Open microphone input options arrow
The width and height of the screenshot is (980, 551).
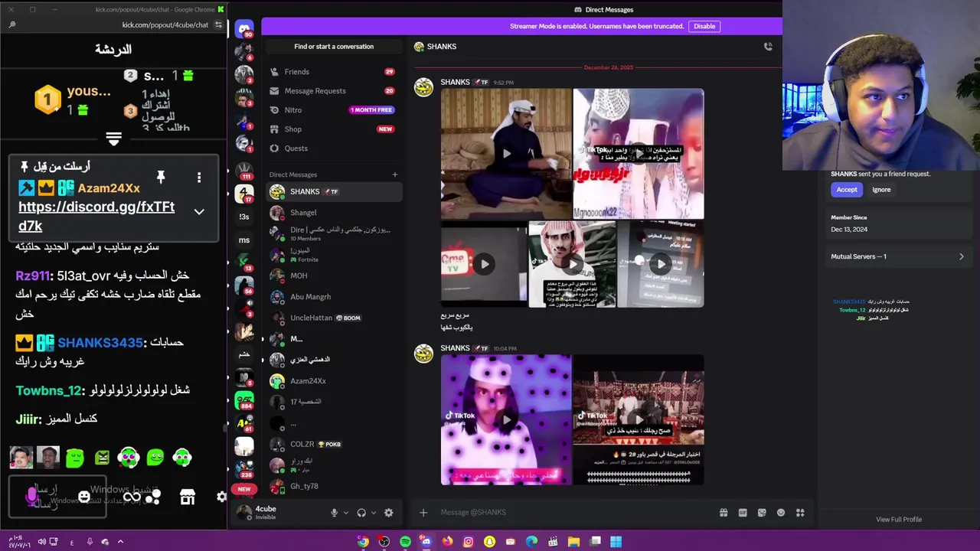click(x=346, y=513)
